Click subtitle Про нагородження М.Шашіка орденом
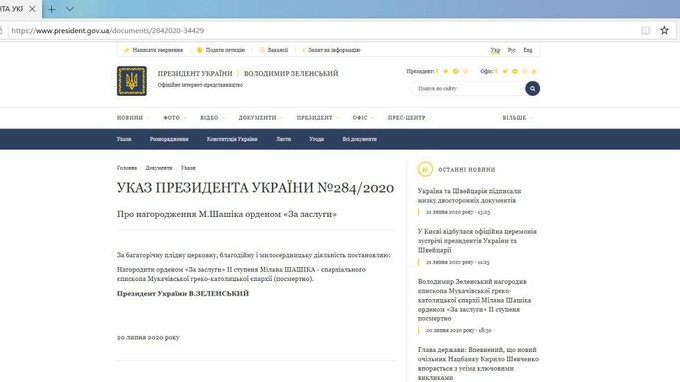 click(227, 214)
